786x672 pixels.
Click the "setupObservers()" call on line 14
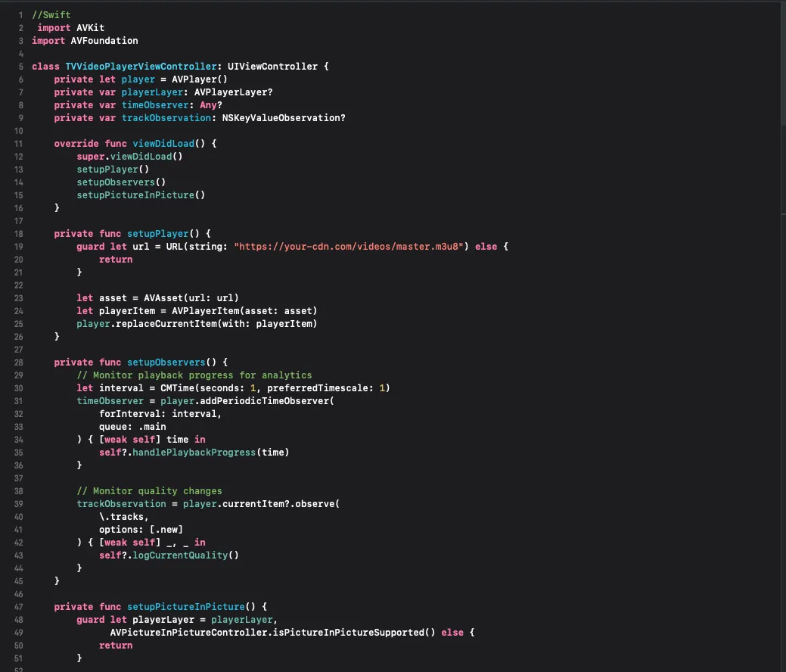pos(121,182)
